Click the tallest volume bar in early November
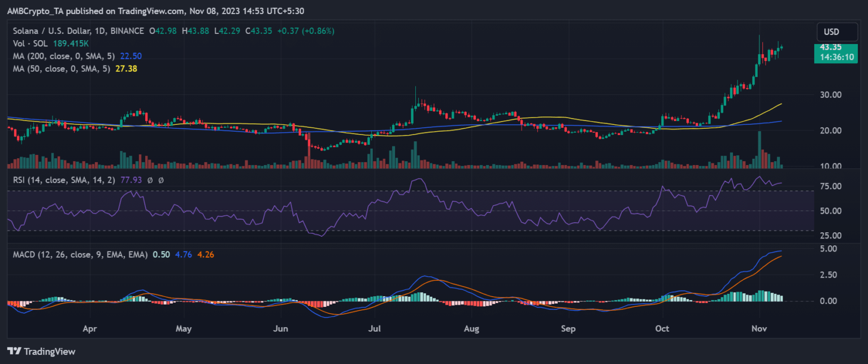868x364 pixels. click(760, 150)
